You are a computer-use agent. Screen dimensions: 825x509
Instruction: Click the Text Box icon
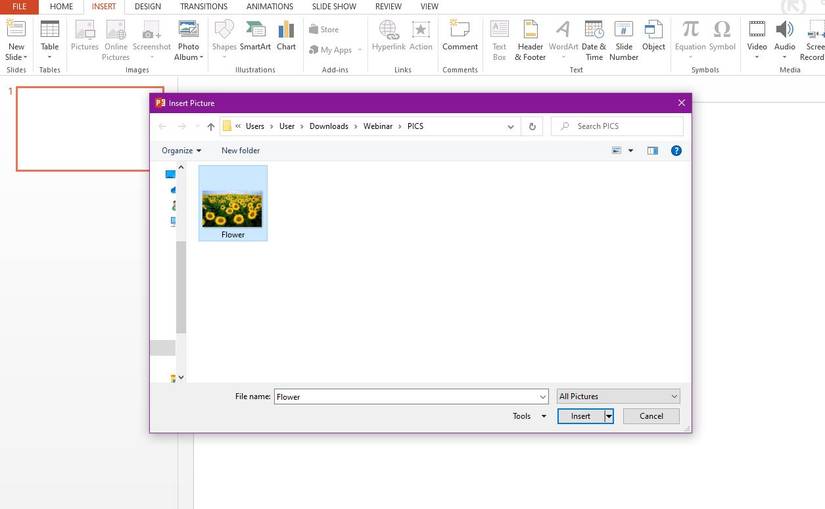tap(499, 29)
